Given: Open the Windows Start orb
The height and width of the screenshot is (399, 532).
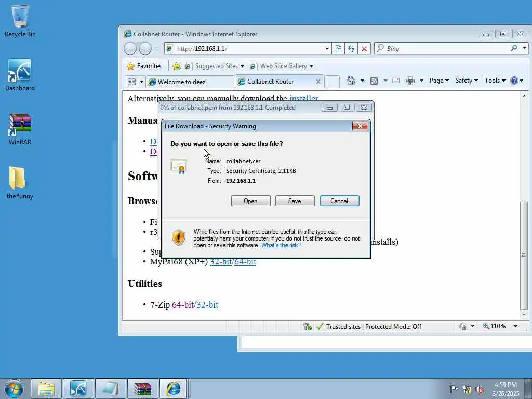Looking at the screenshot, I should tap(14, 389).
